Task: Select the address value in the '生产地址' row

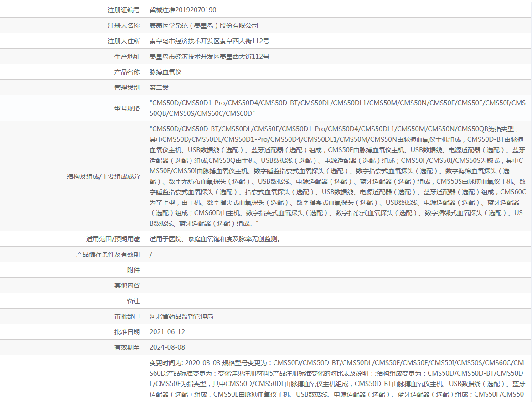Action: [x=209, y=57]
